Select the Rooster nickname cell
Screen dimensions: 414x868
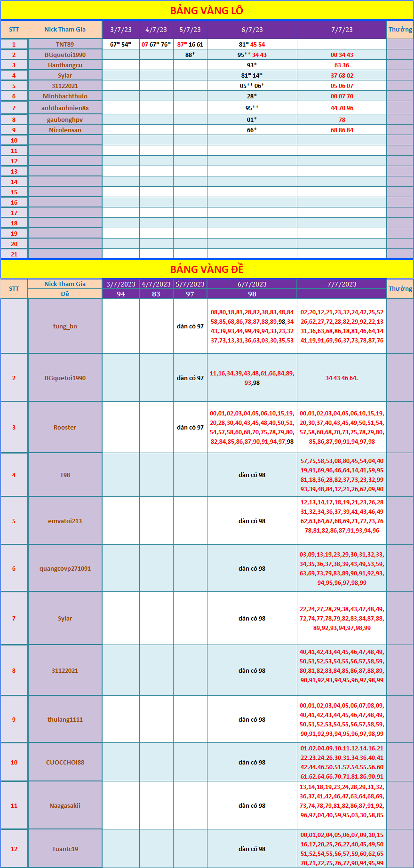tap(65, 427)
